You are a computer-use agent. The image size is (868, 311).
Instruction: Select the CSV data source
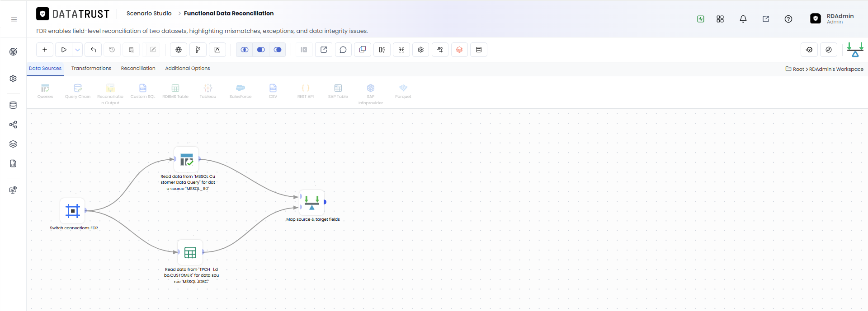coord(273,91)
